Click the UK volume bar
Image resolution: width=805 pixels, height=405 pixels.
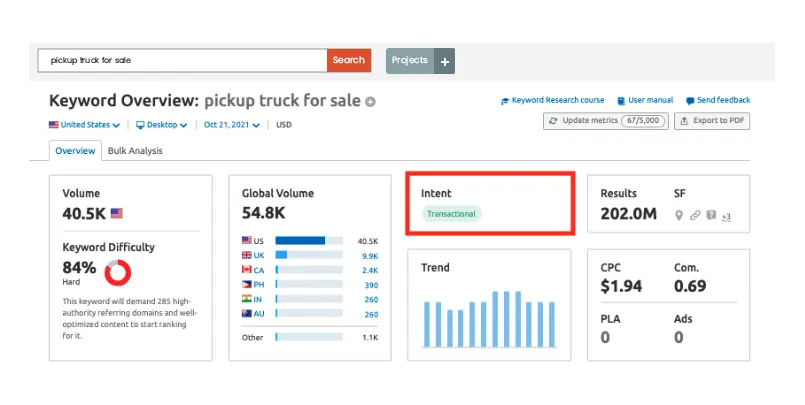click(x=309, y=255)
